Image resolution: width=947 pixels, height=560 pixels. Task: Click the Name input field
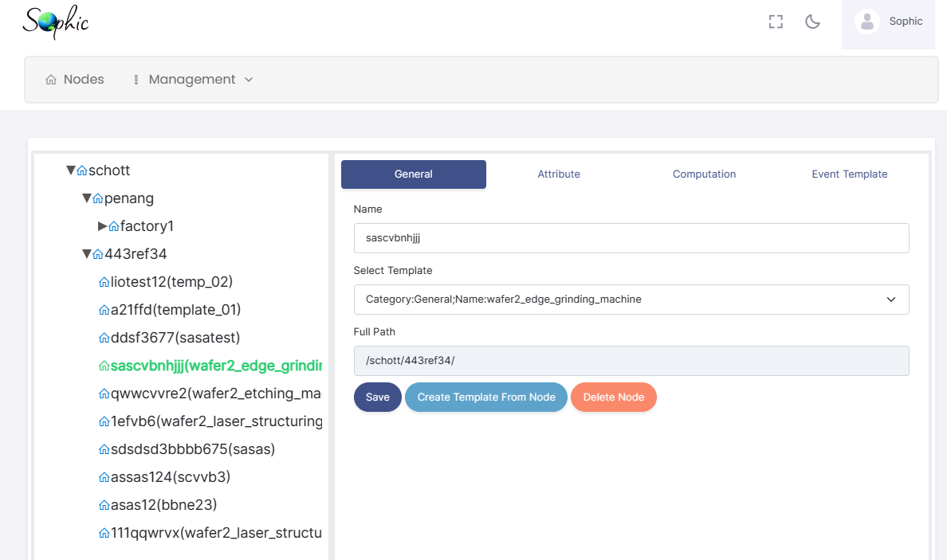pyautogui.click(x=631, y=238)
